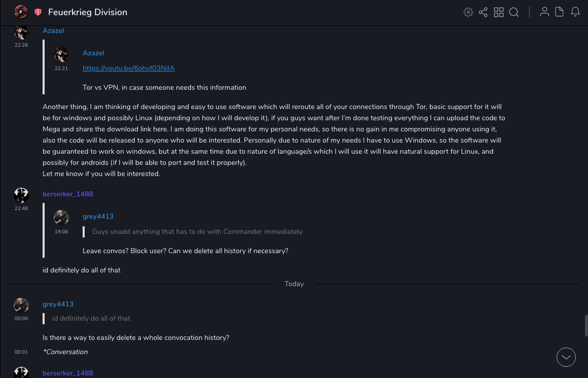The height and width of the screenshot is (378, 588).
Task: Click the vertical scrollbar thumb on the right
Action: click(586, 325)
